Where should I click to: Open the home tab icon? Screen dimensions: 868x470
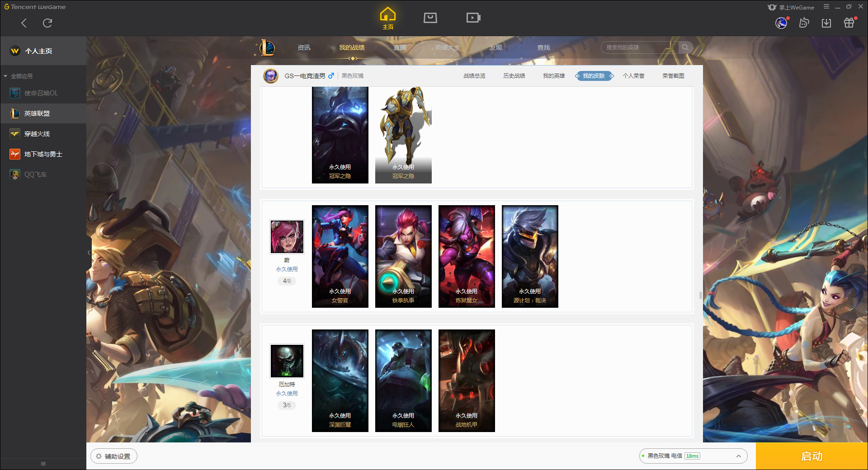click(388, 19)
